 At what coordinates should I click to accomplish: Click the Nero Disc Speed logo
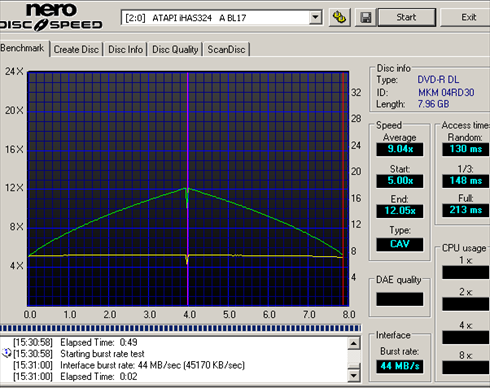(51, 17)
